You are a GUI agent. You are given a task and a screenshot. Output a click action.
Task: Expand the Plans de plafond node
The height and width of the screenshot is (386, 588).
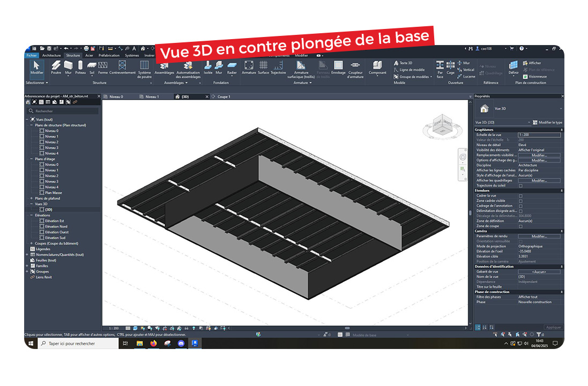pos(32,198)
